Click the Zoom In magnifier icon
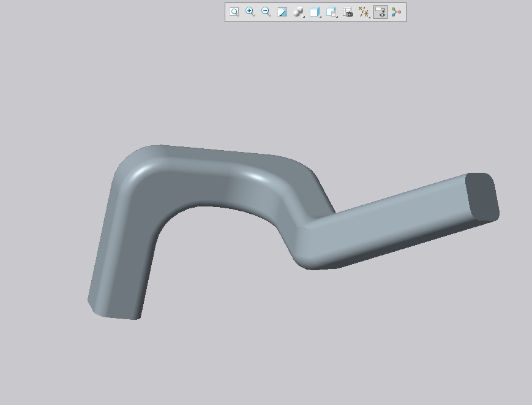The image size is (532, 405). [250, 12]
